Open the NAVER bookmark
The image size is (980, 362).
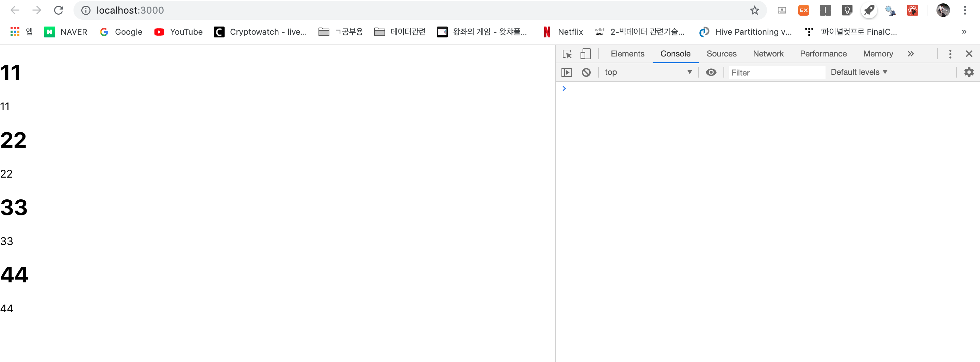click(x=66, y=32)
